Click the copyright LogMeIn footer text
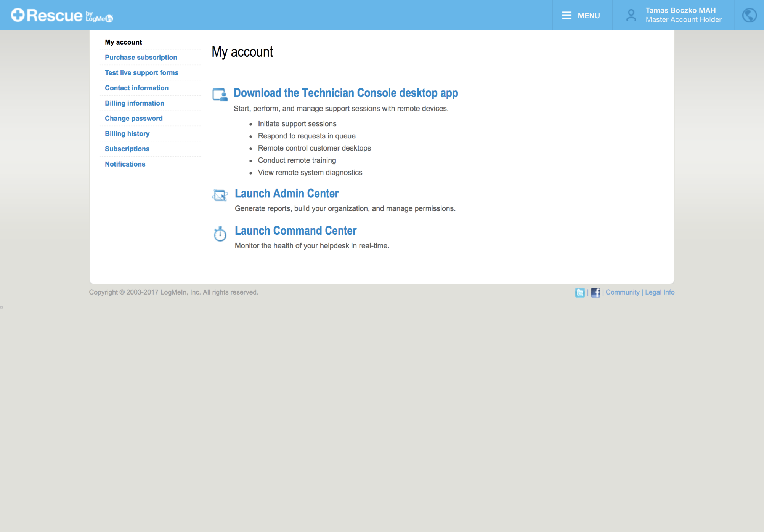This screenshot has height=532, width=764. 173,292
